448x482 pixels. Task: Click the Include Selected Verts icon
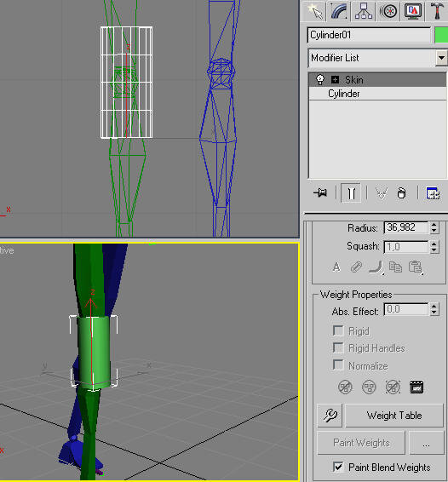click(x=369, y=387)
